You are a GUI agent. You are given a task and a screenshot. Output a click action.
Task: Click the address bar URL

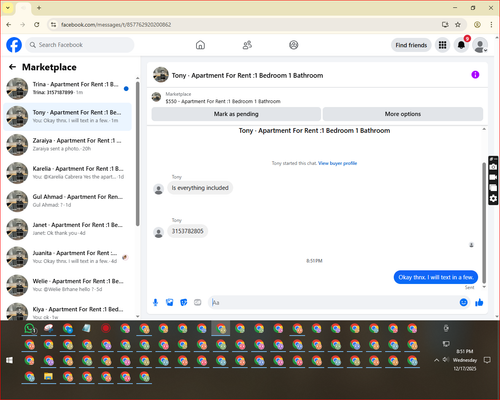pyautogui.click(x=116, y=25)
